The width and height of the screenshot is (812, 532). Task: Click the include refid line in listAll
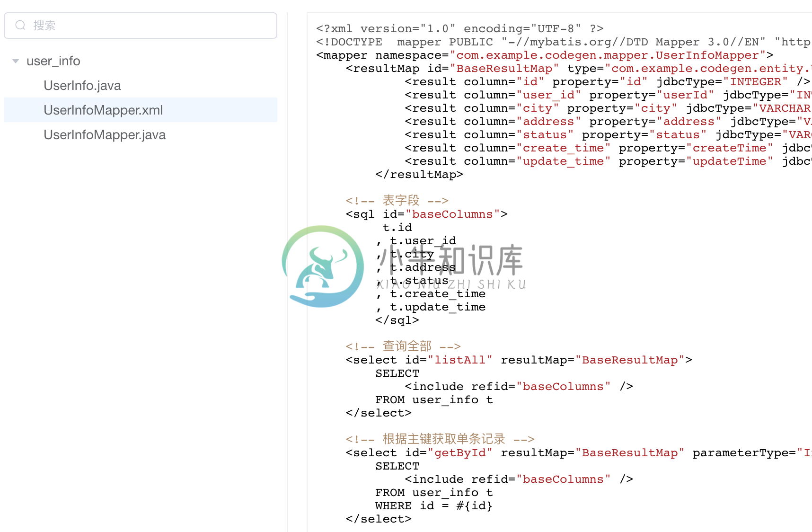click(519, 387)
